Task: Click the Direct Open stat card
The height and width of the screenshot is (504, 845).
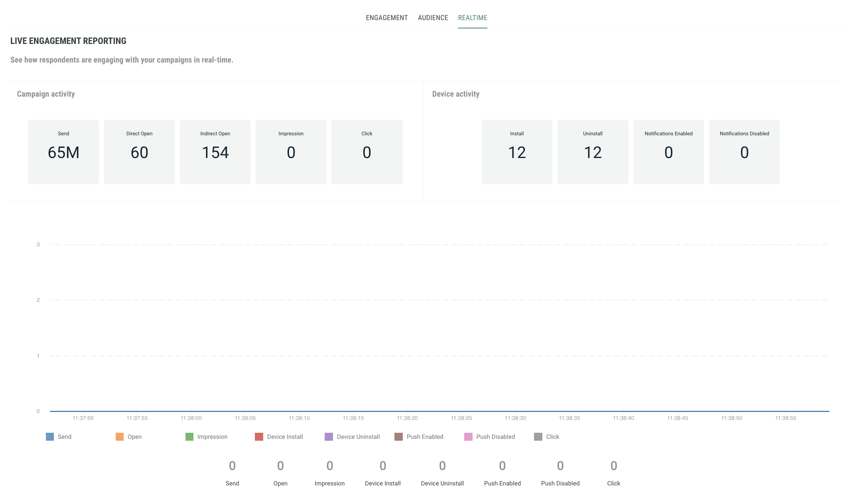Action: 139,152
